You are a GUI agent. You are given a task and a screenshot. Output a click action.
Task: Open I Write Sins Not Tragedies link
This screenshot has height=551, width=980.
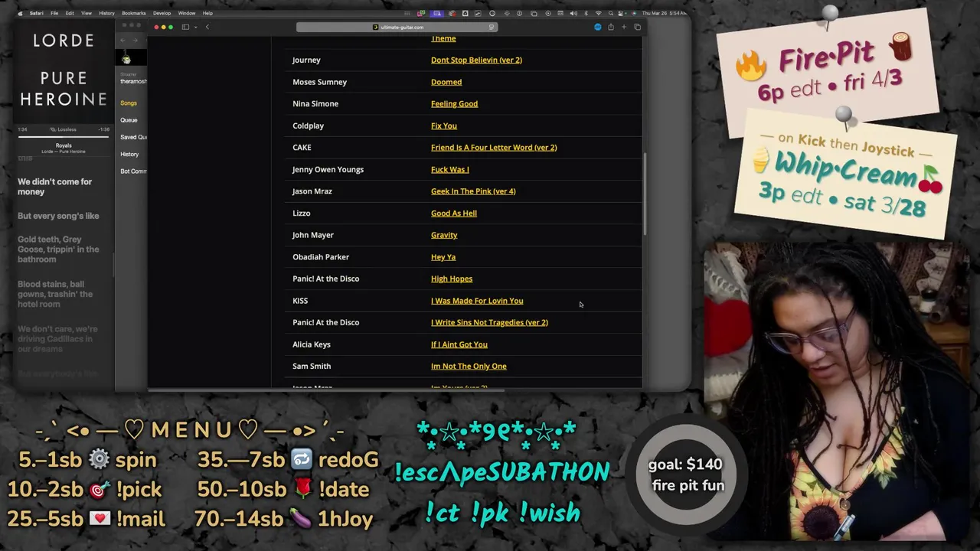click(x=489, y=322)
